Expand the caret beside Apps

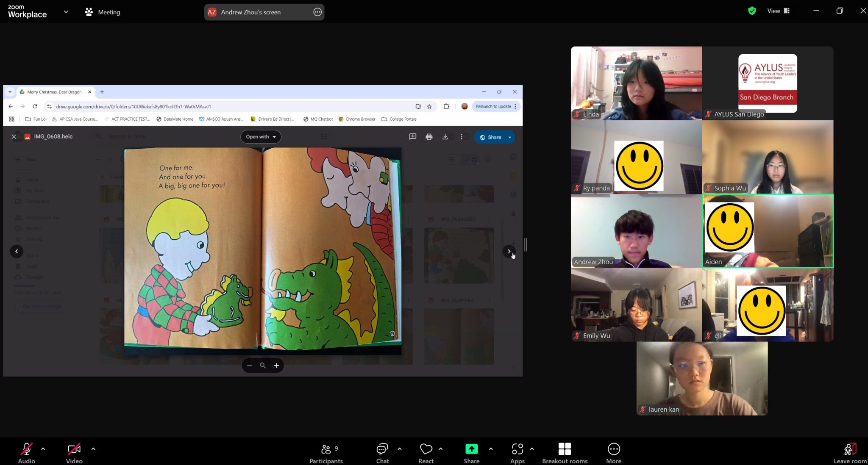(532, 448)
